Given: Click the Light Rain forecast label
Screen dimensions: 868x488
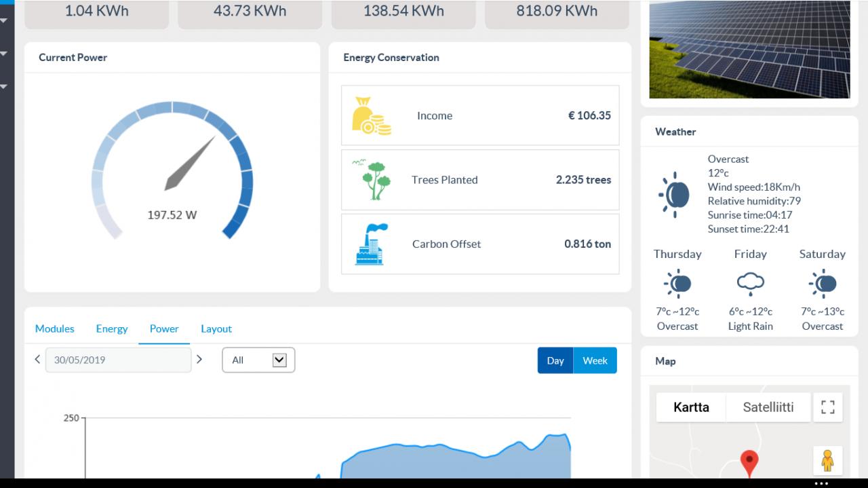Looking at the screenshot, I should tap(751, 326).
